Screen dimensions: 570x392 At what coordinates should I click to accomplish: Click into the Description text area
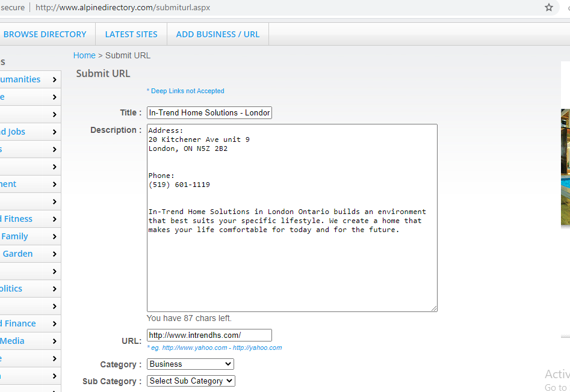292,218
